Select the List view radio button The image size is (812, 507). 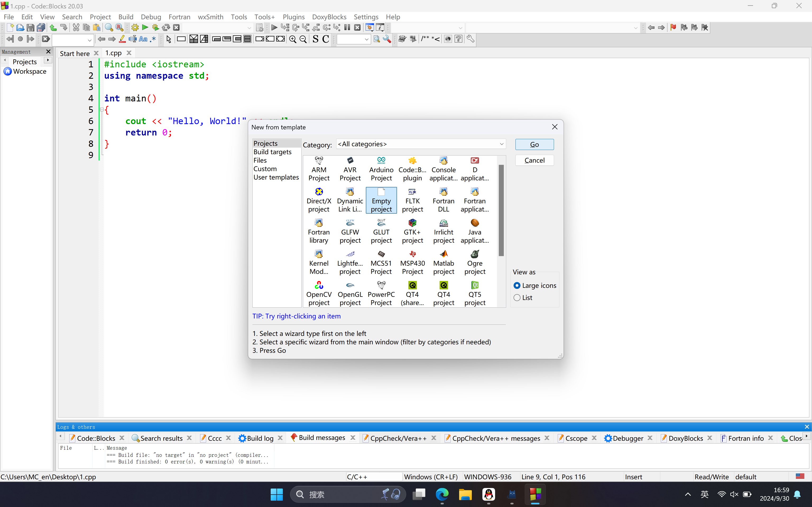tap(517, 297)
